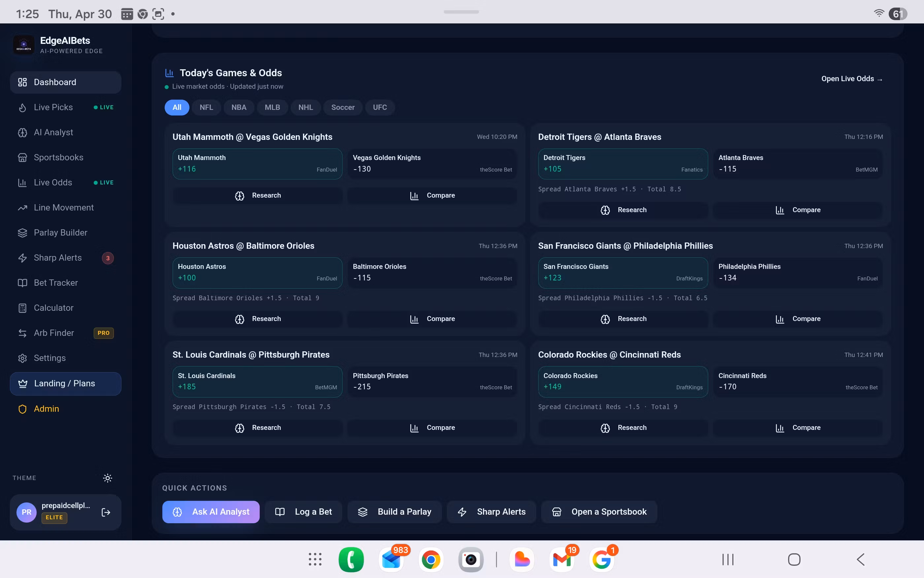Click Log a Bet quick action
This screenshot has height=578, width=924.
(x=303, y=512)
